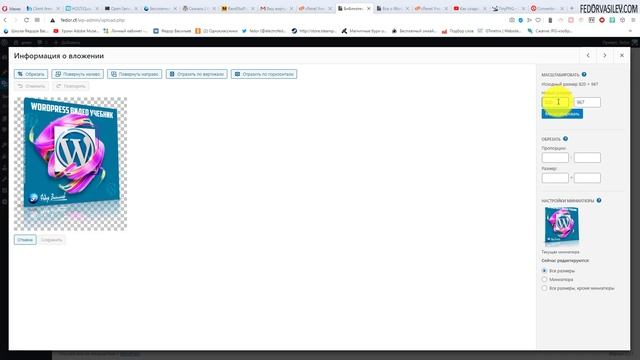Click the greyed Сохранить save button
This screenshot has height=360, width=640.
coord(52,240)
